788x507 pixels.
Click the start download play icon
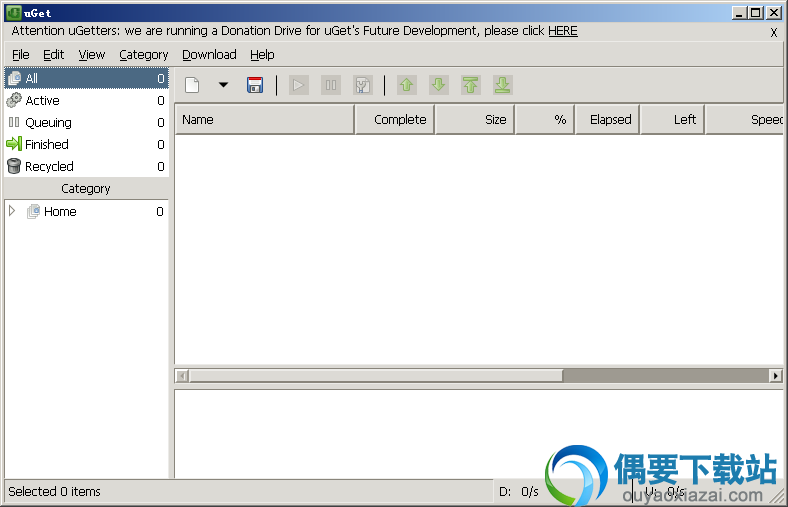point(299,85)
